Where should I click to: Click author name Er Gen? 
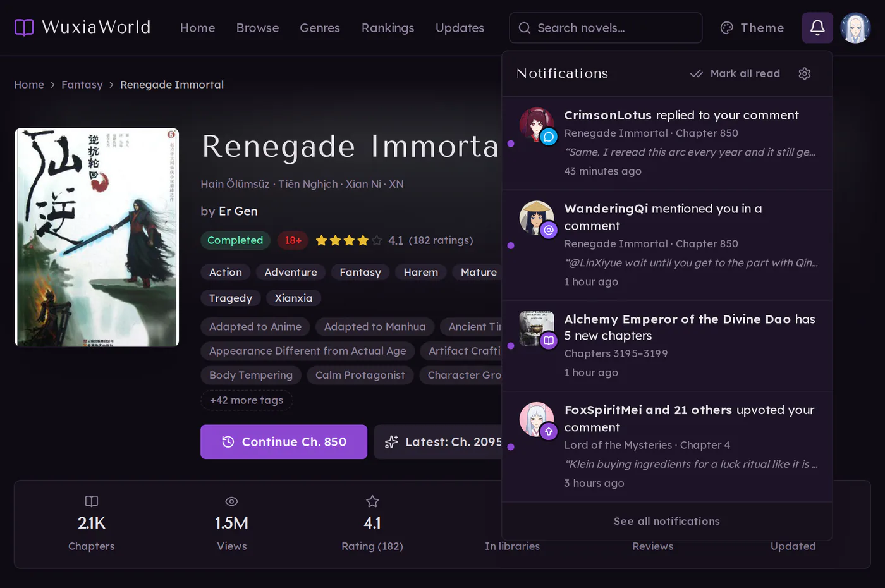pos(238,211)
